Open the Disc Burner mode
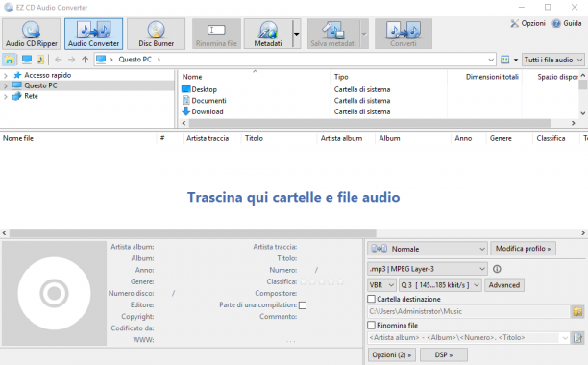The image size is (588, 365). coord(156,35)
